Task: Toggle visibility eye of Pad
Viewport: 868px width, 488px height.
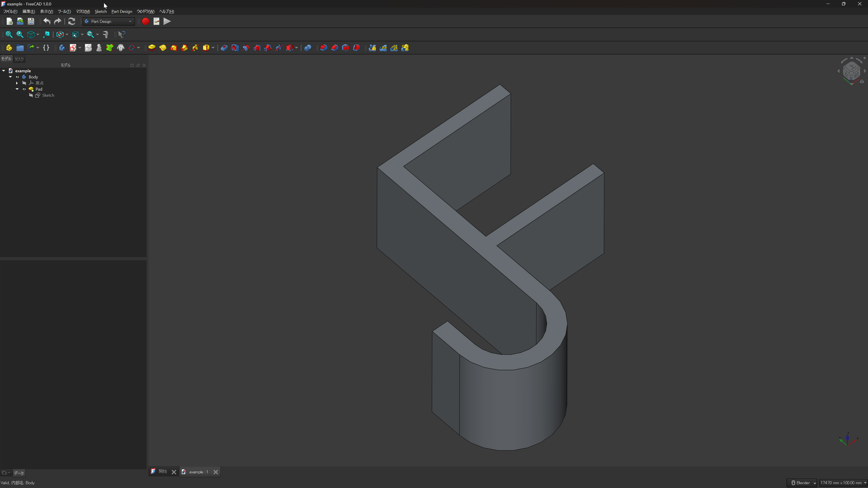Action: [x=24, y=89]
